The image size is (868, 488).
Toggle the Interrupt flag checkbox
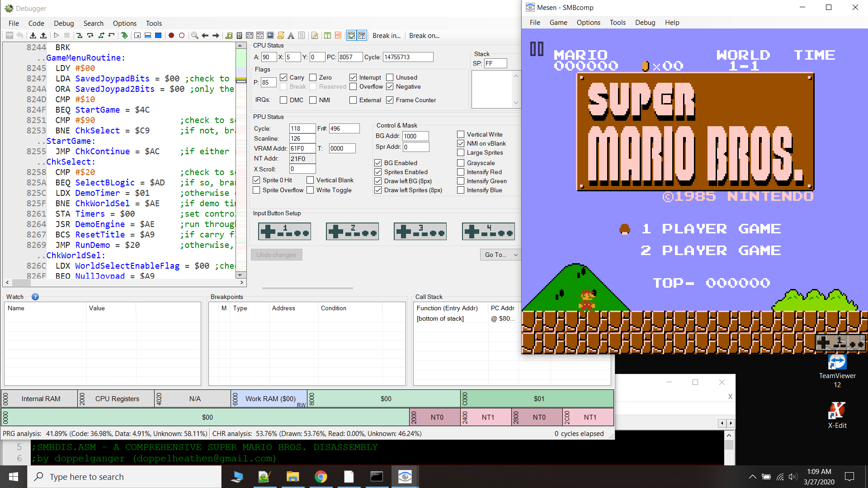point(353,77)
